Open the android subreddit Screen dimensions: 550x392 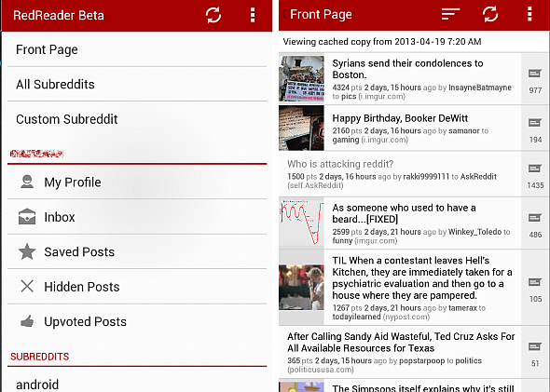point(137,384)
